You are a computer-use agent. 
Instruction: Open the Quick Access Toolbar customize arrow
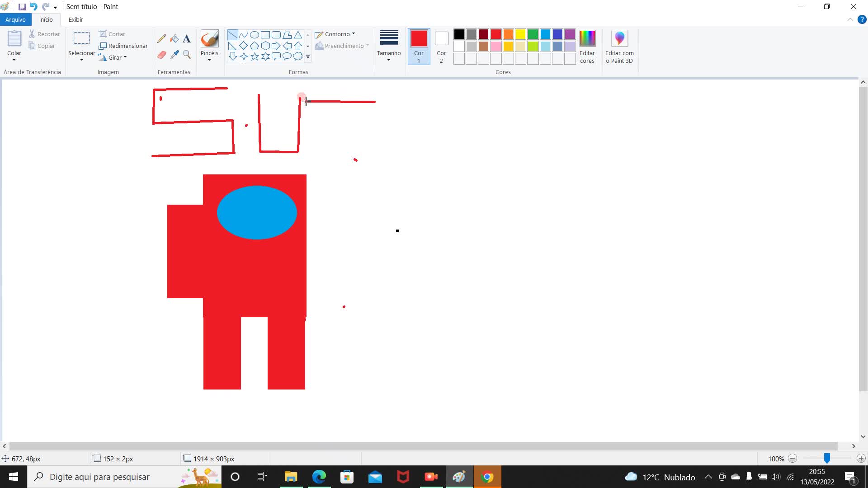pos(55,7)
